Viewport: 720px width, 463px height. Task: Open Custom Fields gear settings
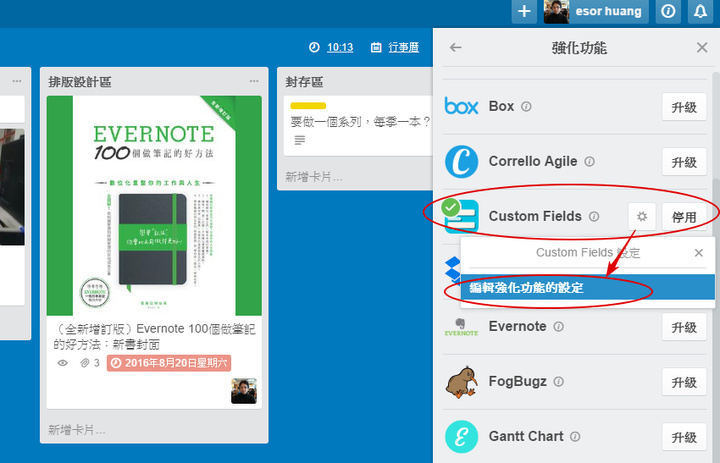click(642, 216)
